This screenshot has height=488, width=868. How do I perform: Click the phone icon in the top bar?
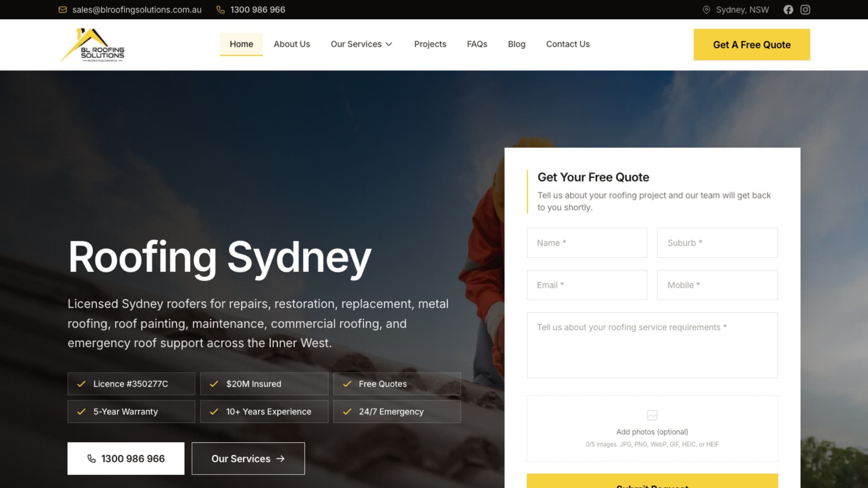tap(220, 10)
